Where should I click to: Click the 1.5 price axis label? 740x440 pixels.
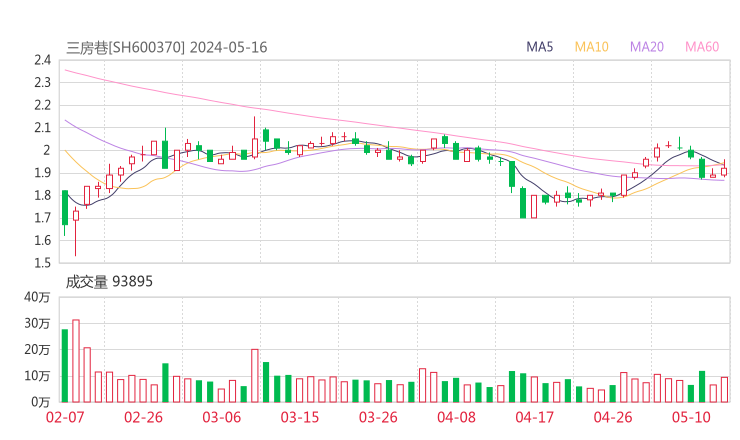coord(42,263)
